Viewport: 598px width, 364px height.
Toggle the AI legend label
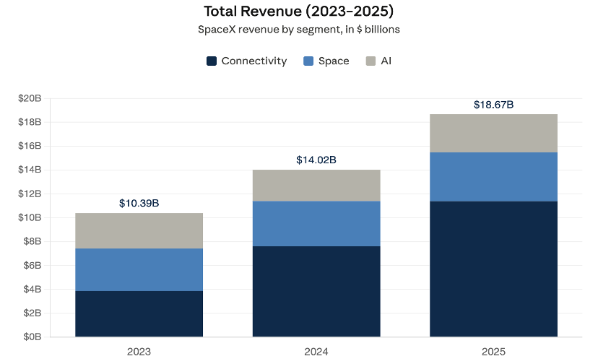point(386,61)
